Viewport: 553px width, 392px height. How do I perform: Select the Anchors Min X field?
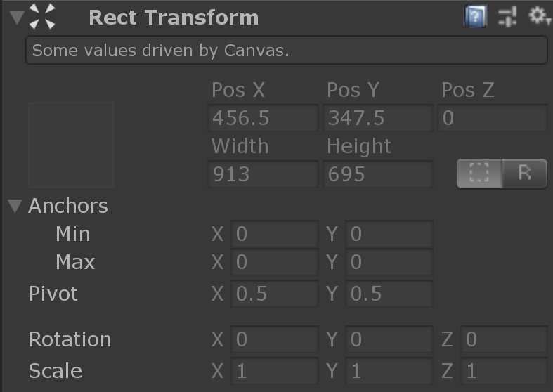coord(275,234)
